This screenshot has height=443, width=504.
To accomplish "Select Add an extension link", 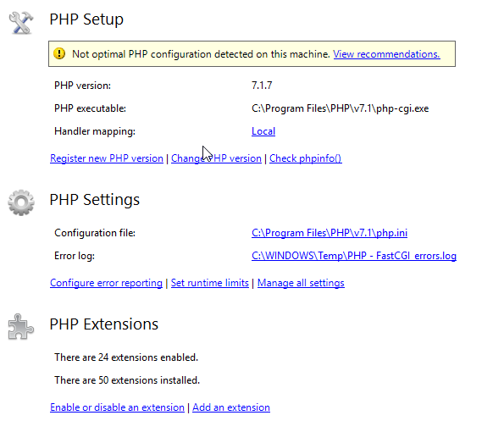I will click(231, 407).
